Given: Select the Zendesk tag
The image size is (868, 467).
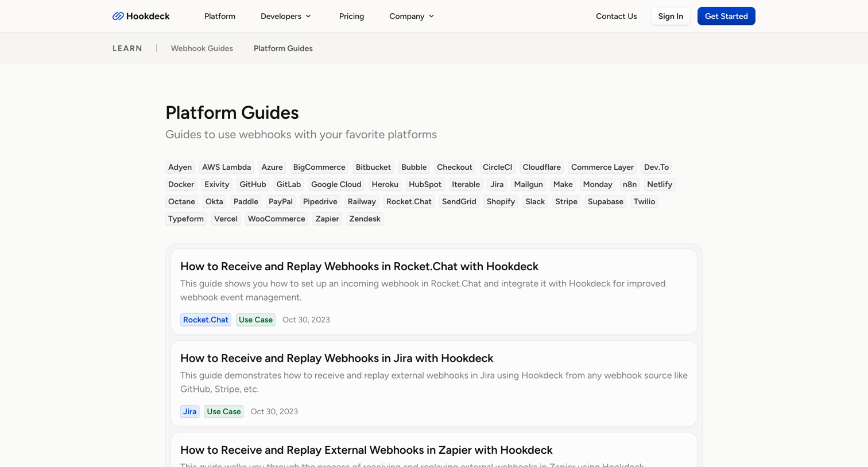Looking at the screenshot, I should tap(365, 219).
